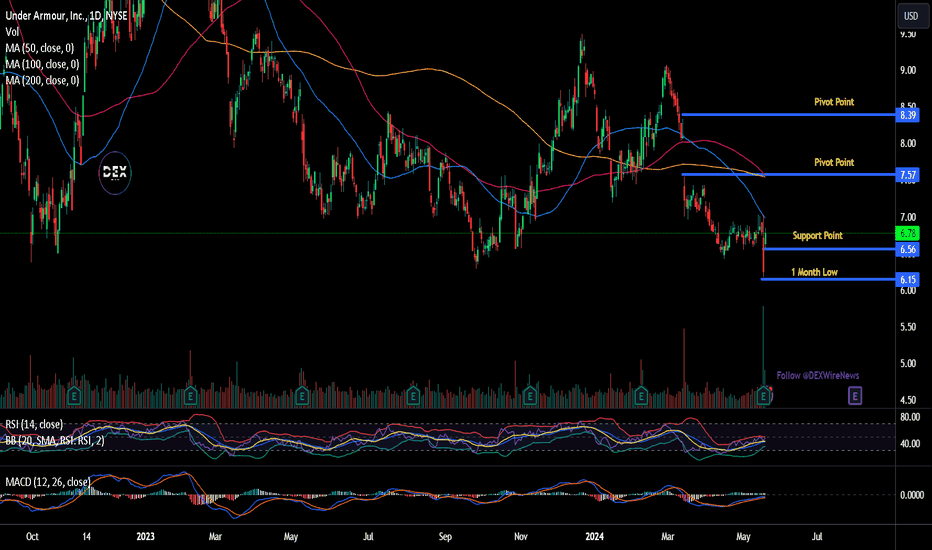Select the Pivot Point label at 7.57
932x550 pixels.
point(834,162)
